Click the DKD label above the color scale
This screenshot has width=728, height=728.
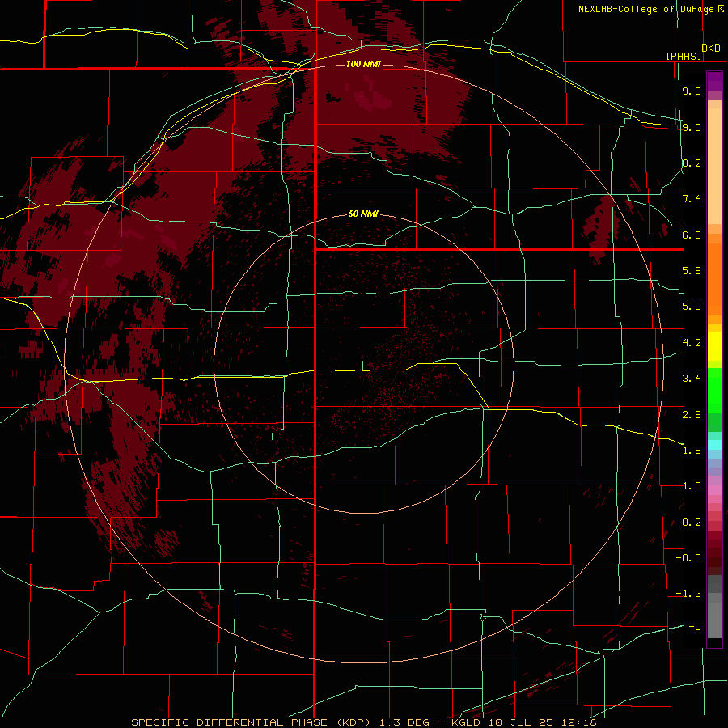tap(711, 49)
